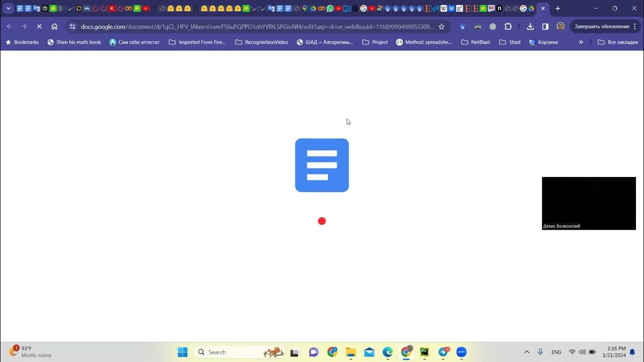Switch to the first Google Docs tab

[x=20, y=9]
